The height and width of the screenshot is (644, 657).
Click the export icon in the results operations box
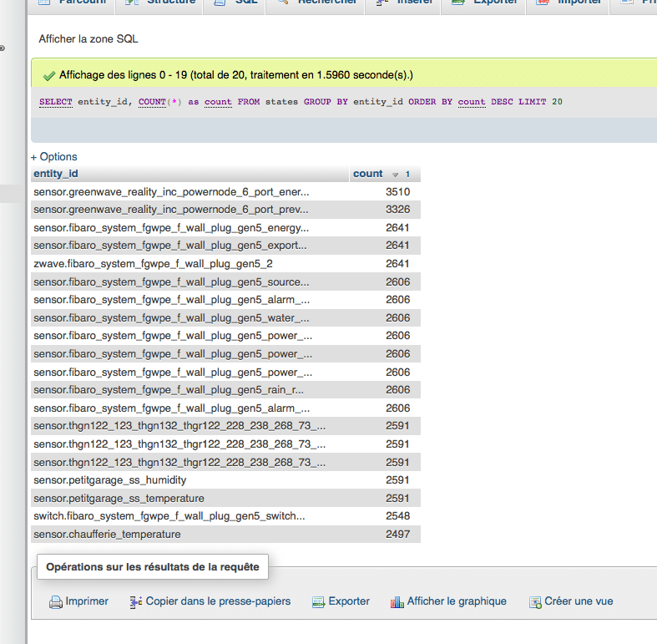click(x=318, y=602)
